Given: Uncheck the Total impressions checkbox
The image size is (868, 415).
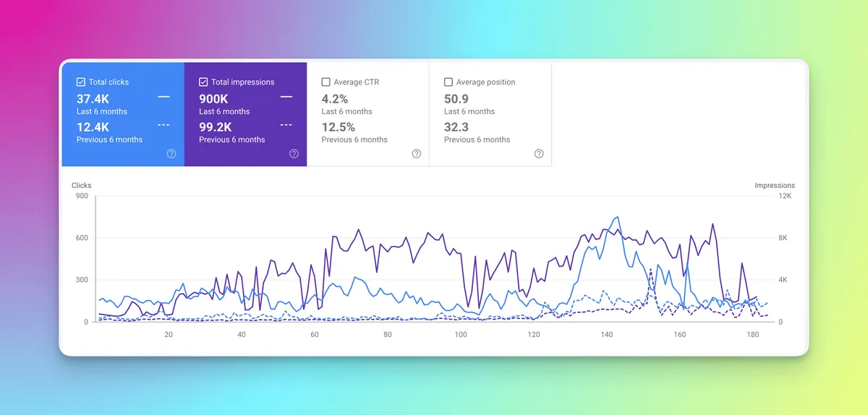Looking at the screenshot, I should (203, 82).
